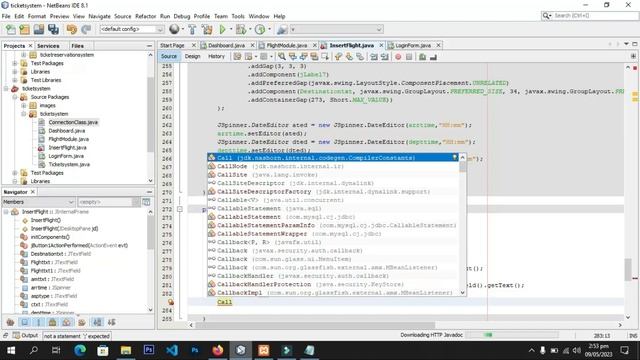The image size is (640, 360).
Task: Switch to the Files panel tab
Action: [78, 46]
